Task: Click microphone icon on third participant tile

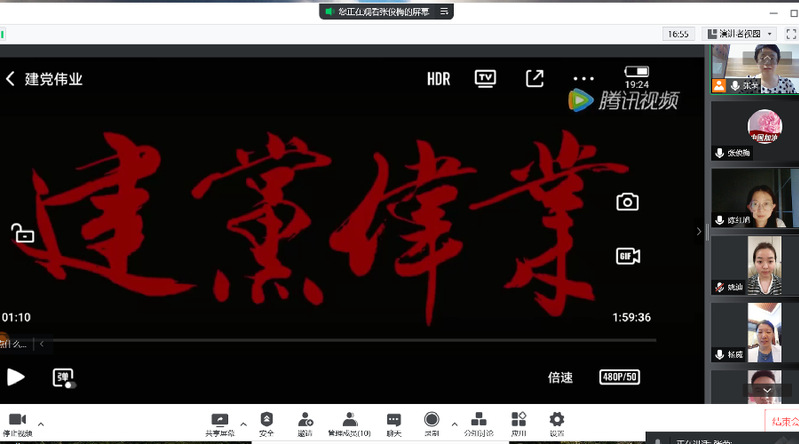Action: click(720, 220)
